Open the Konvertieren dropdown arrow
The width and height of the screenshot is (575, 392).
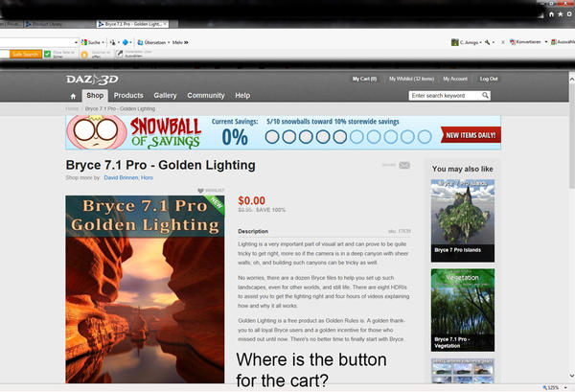[546, 42]
